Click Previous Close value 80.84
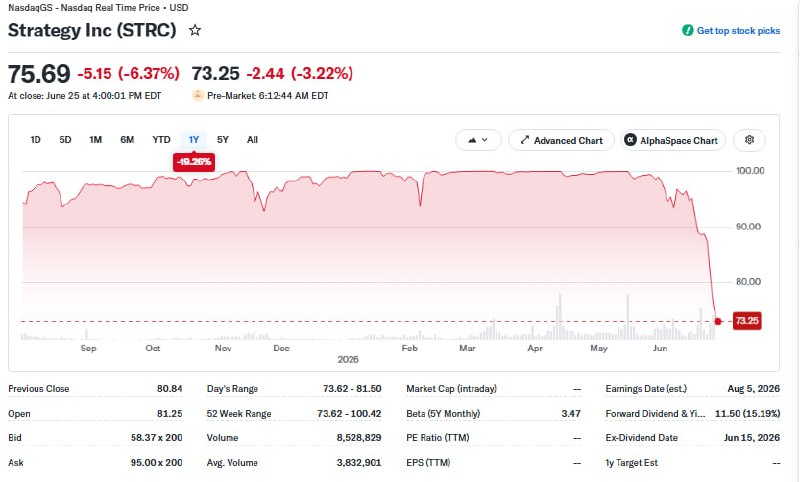Image resolution: width=800 pixels, height=482 pixels. point(169,389)
